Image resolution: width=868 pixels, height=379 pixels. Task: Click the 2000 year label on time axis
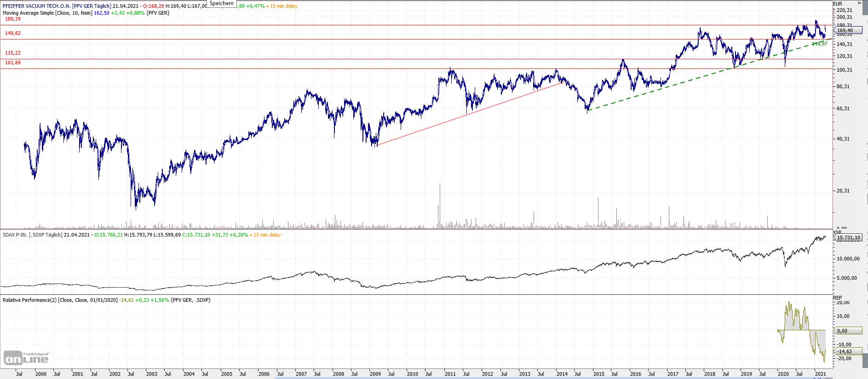41,374
